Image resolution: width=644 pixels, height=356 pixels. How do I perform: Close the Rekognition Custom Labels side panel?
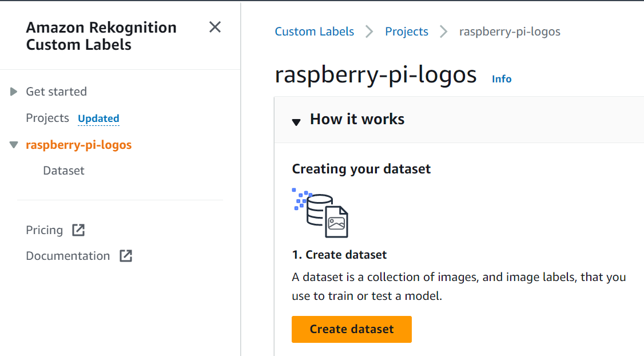pyautogui.click(x=215, y=27)
